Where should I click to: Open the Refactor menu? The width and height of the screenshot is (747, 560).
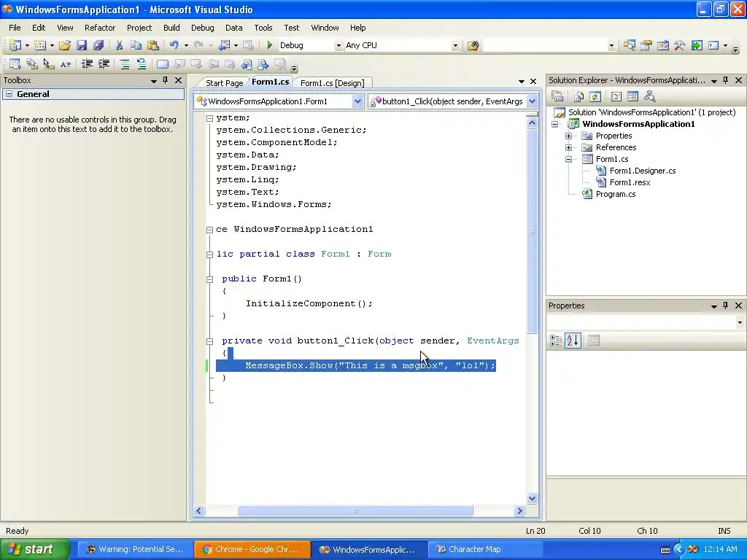coord(100,28)
